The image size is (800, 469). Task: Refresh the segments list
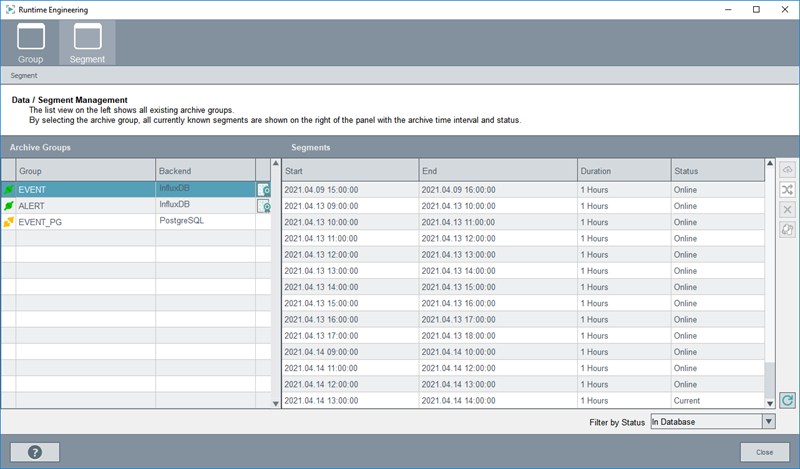pos(787,400)
